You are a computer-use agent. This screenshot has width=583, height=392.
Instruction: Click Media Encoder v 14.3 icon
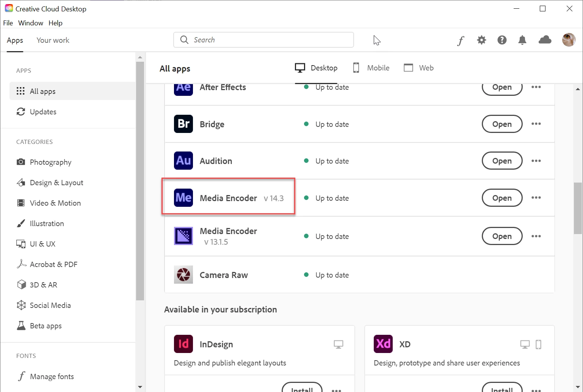183,198
